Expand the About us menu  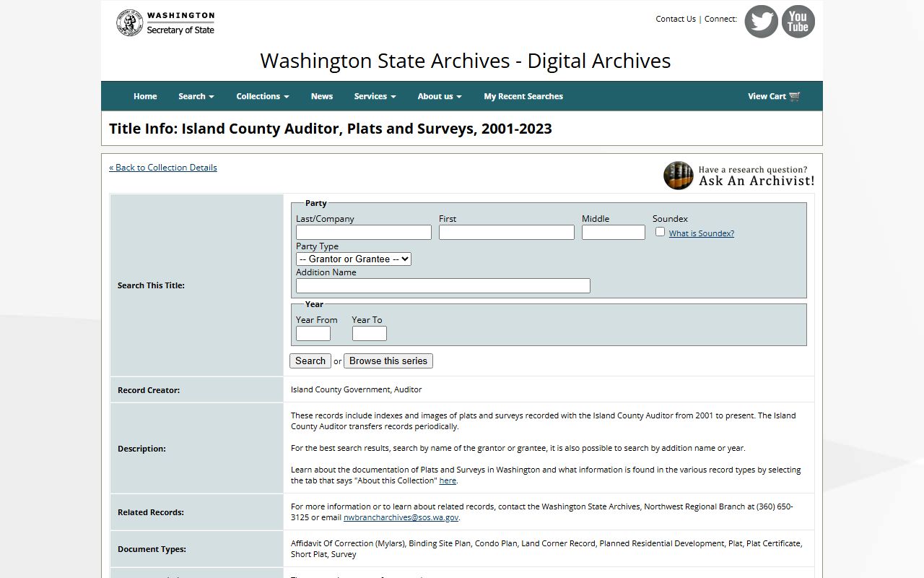coord(440,96)
